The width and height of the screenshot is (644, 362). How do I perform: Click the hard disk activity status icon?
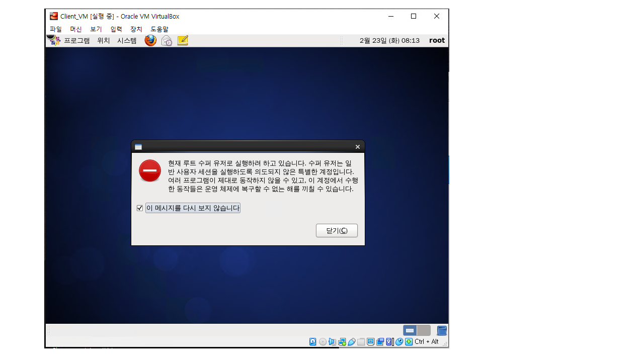point(313,342)
